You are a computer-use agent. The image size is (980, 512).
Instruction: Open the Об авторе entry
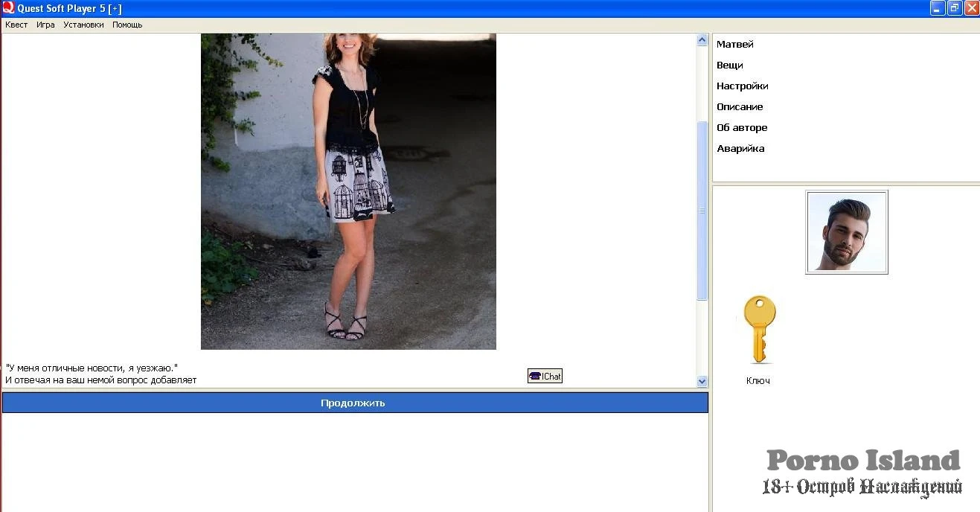(741, 128)
